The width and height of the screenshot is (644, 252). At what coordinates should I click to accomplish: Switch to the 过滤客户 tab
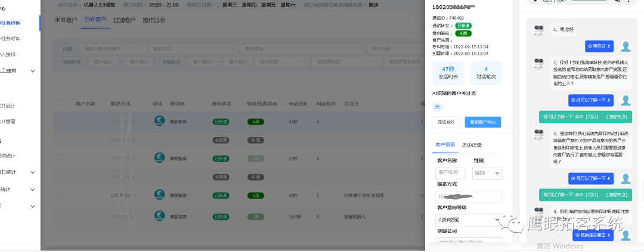[125, 20]
